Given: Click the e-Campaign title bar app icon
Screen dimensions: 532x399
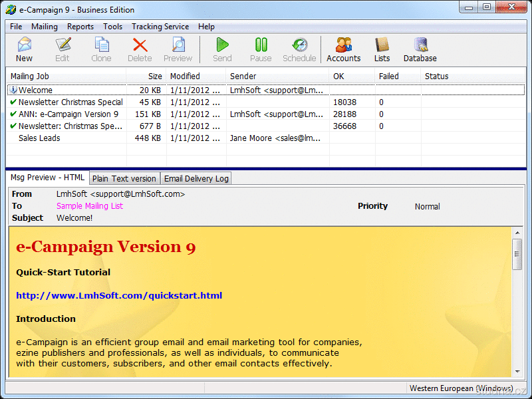Looking at the screenshot, I should pos(11,9).
